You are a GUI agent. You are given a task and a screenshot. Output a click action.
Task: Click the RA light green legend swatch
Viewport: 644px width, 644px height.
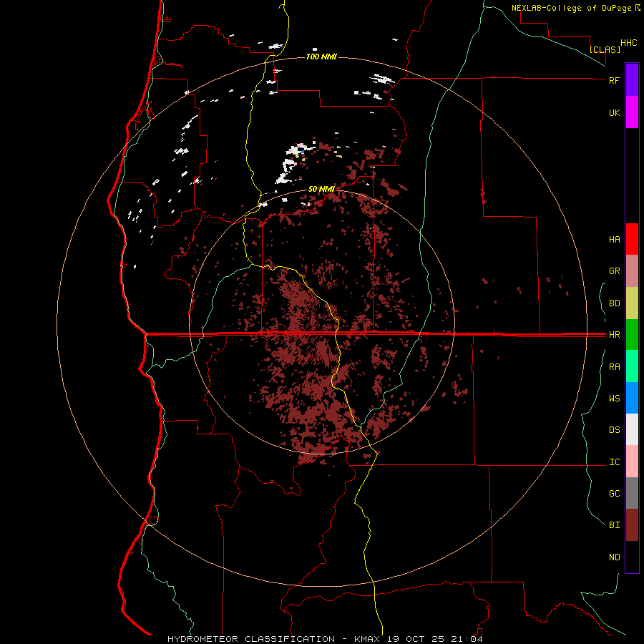(632, 366)
